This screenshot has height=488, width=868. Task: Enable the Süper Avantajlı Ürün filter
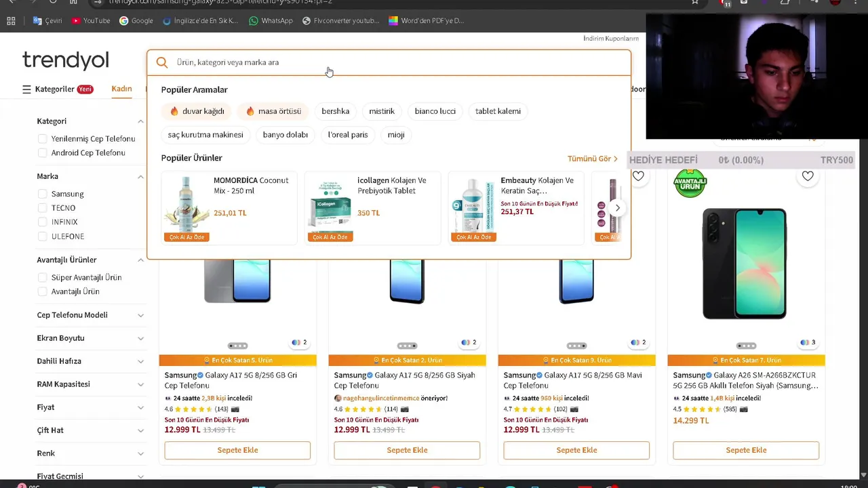pos(43,278)
